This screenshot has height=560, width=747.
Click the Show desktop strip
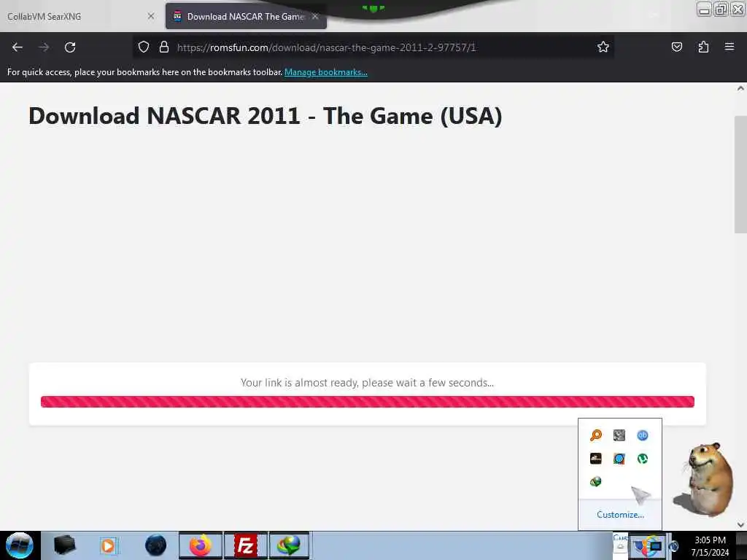pos(741,545)
